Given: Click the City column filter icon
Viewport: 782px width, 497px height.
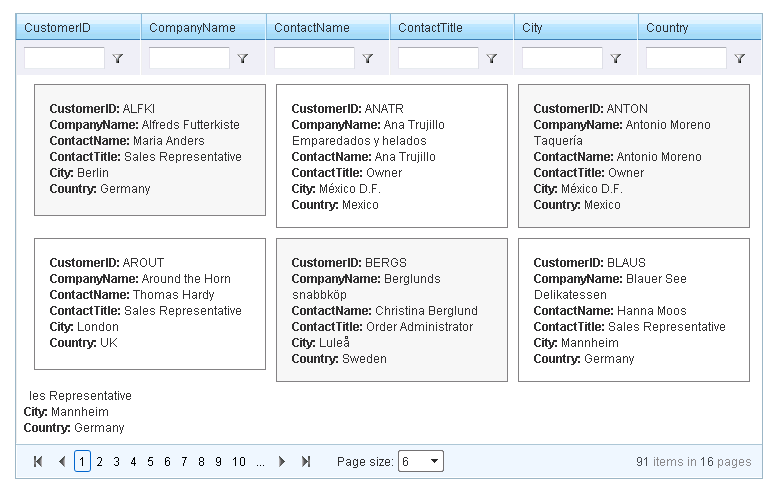Looking at the screenshot, I should 616,59.
